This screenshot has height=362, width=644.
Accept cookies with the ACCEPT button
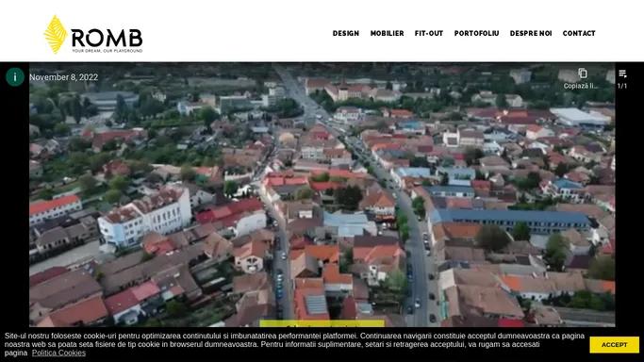pyautogui.click(x=615, y=345)
